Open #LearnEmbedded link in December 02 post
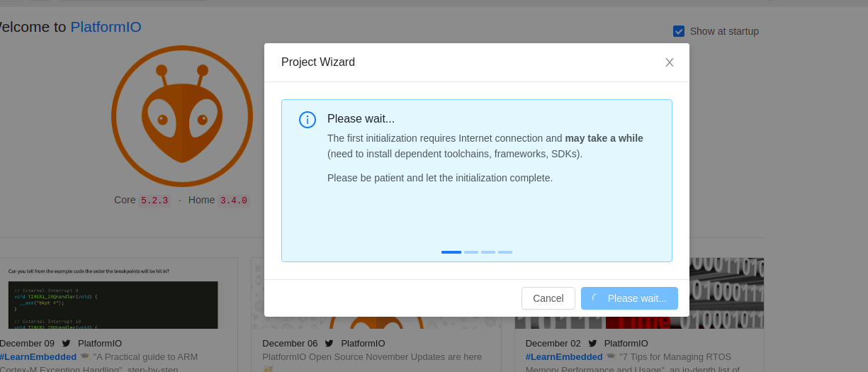 tap(564, 356)
